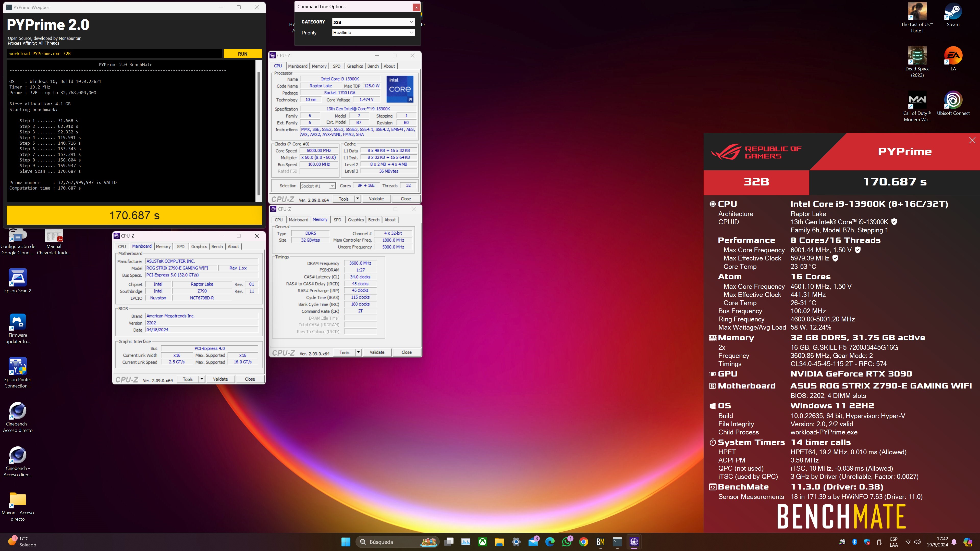The height and width of the screenshot is (551, 980).
Task: Open the first Cinebench Acceso directo icon
Action: tap(18, 417)
